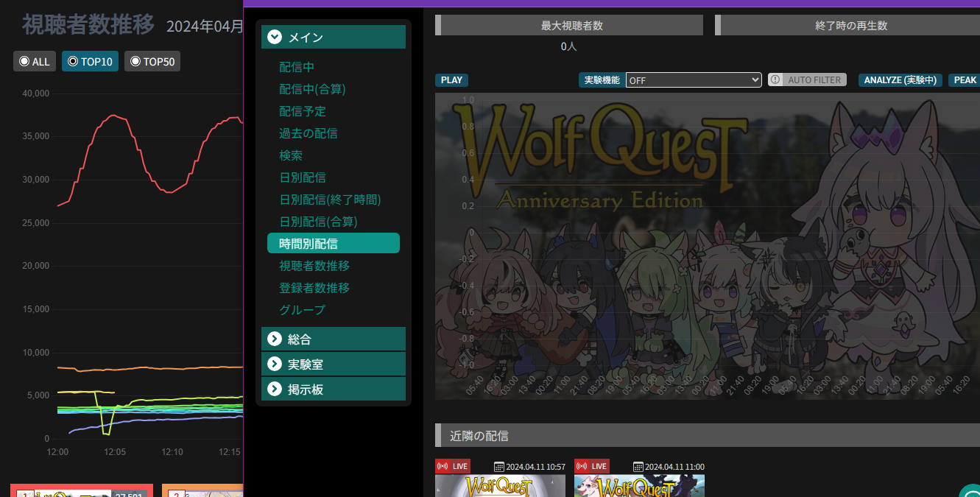Click calendar icon beside 2024.04.11 10:57
Image resolution: width=980 pixels, height=497 pixels.
[x=499, y=467]
